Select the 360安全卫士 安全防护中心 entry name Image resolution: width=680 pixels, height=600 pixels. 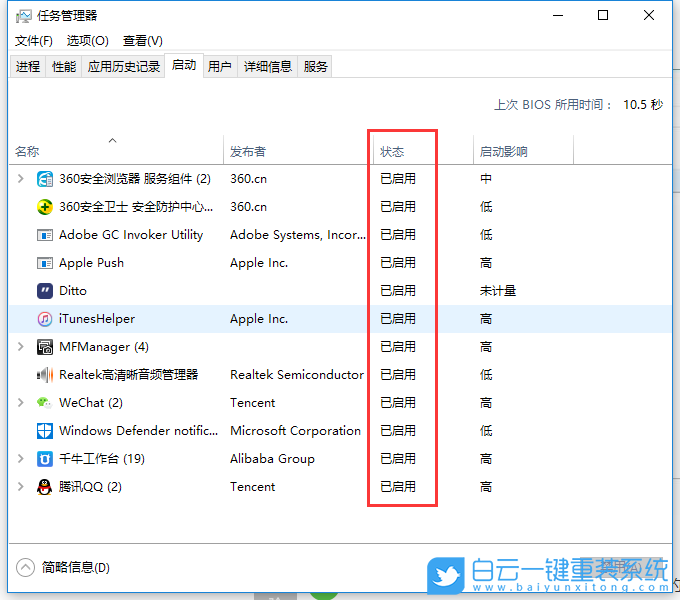(136, 207)
